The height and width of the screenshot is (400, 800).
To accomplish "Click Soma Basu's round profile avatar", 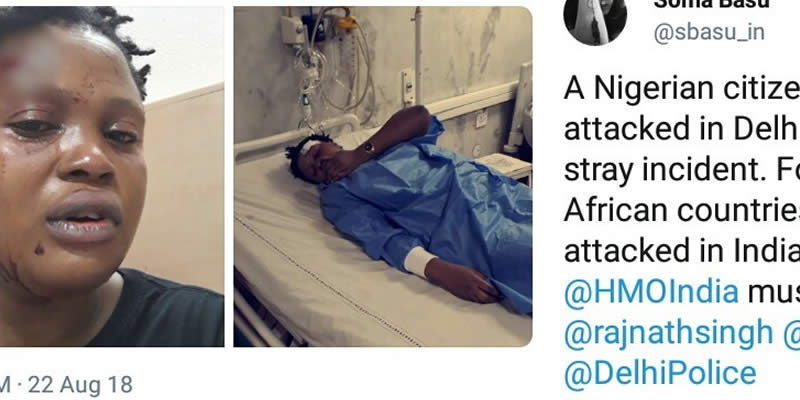I will (595, 20).
